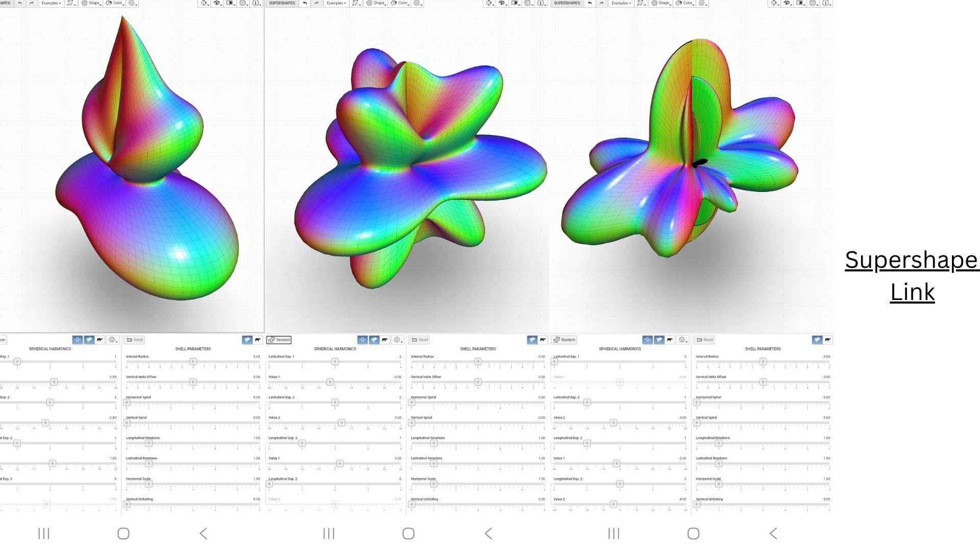Click Latitudinal Exp. 1 slider handle in middle screenshot
The height and width of the screenshot is (551, 980).
tap(335, 362)
